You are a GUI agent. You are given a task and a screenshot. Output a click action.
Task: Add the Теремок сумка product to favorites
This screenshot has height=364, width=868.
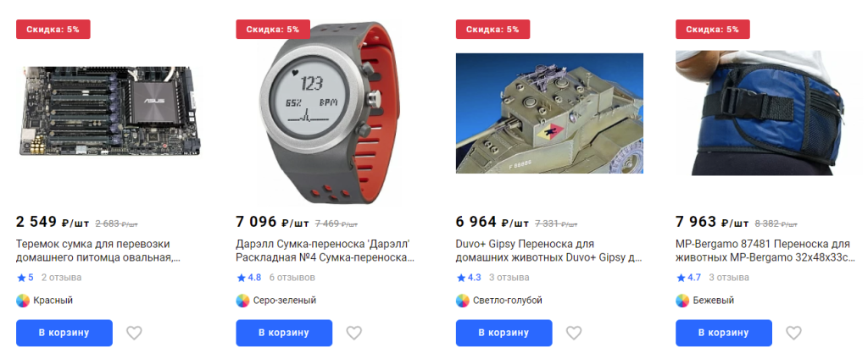134,333
